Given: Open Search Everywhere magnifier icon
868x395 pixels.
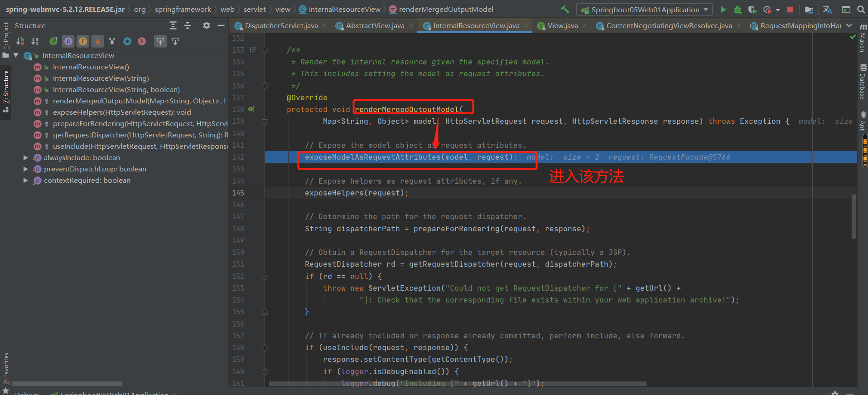Looking at the screenshot, I should (x=861, y=10).
